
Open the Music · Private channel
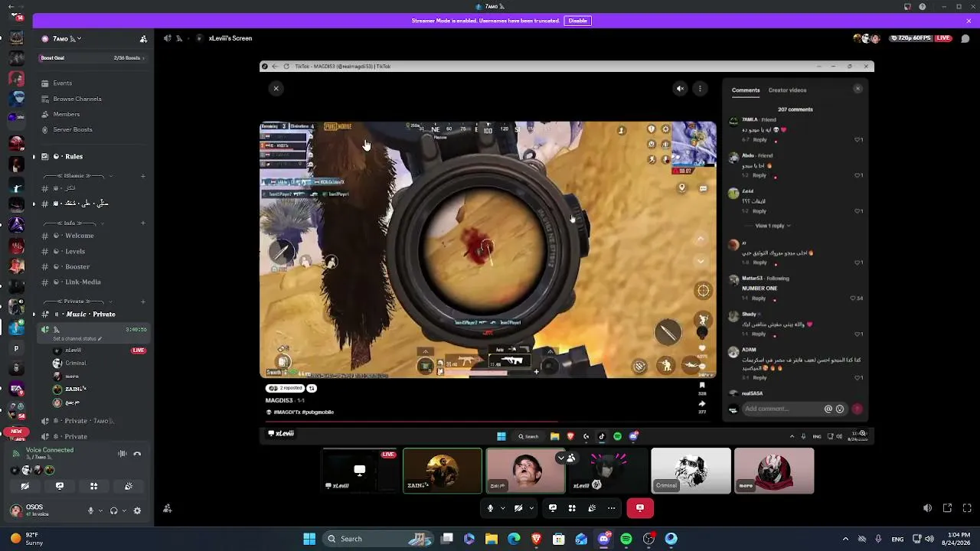click(93, 314)
